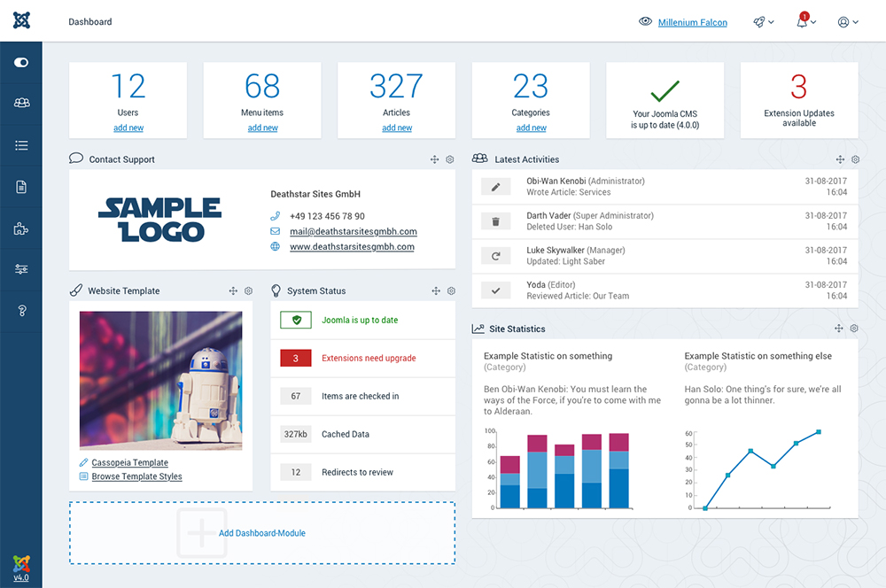The width and height of the screenshot is (886, 588).
Task: Click the mail@deathstarsitesgmbh.com link
Action: pos(354,231)
